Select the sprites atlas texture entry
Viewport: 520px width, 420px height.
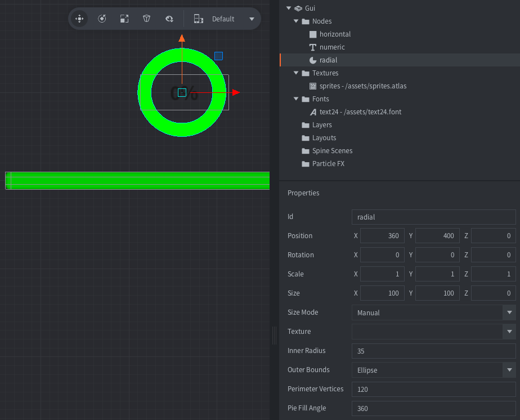362,86
